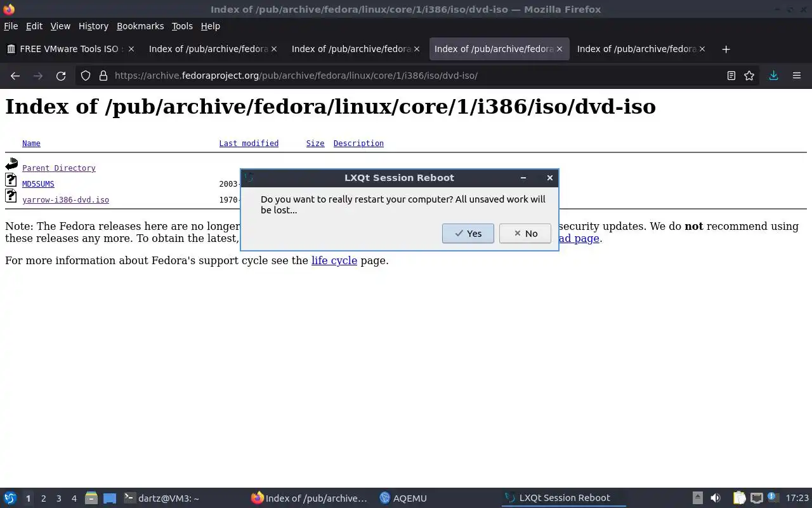Close the LXQt Session Reboot dialog

549,178
